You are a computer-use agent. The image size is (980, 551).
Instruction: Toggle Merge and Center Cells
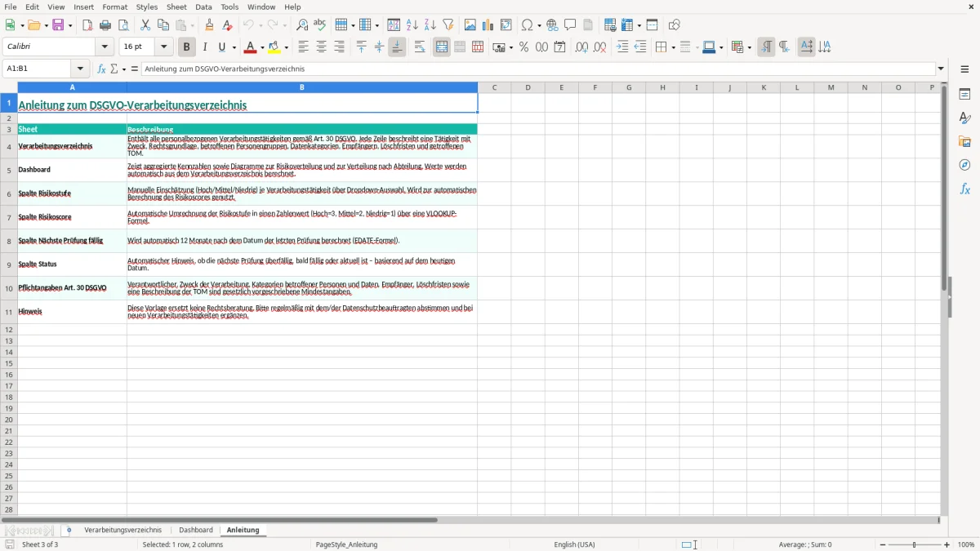(x=442, y=47)
